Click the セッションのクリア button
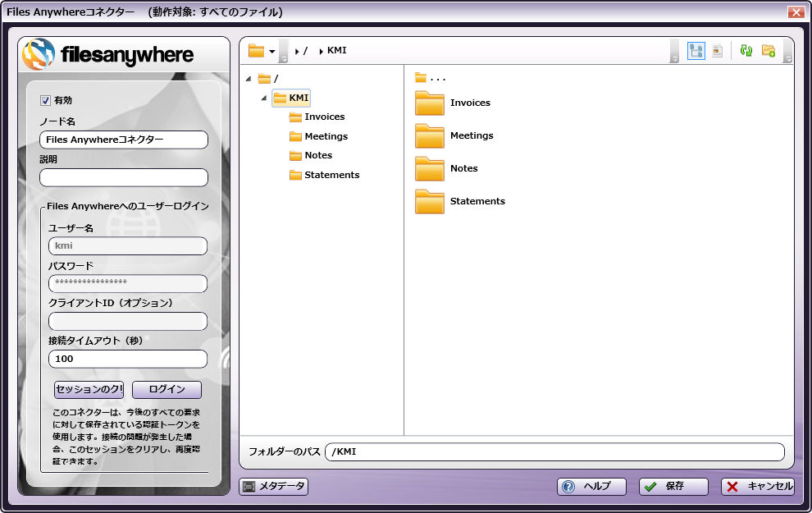This screenshot has width=812, height=513. click(x=89, y=390)
